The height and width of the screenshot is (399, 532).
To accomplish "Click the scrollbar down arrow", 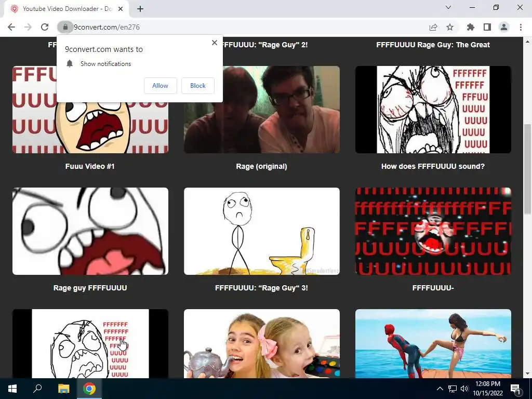I will tap(527, 374).
